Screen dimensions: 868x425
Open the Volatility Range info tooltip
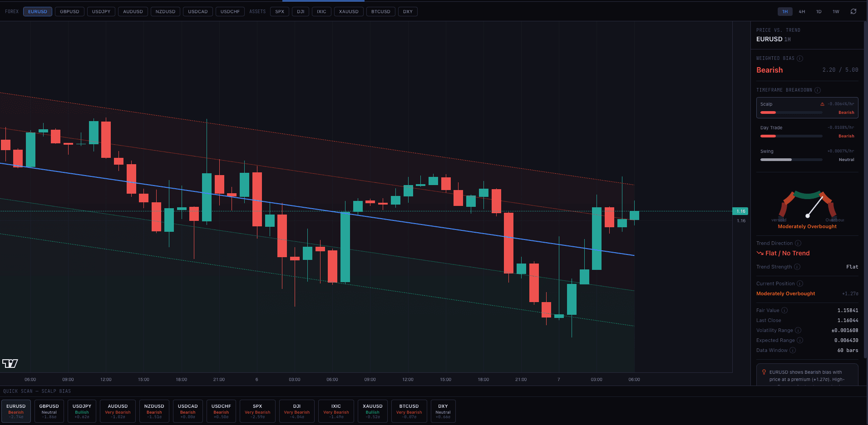pos(798,330)
